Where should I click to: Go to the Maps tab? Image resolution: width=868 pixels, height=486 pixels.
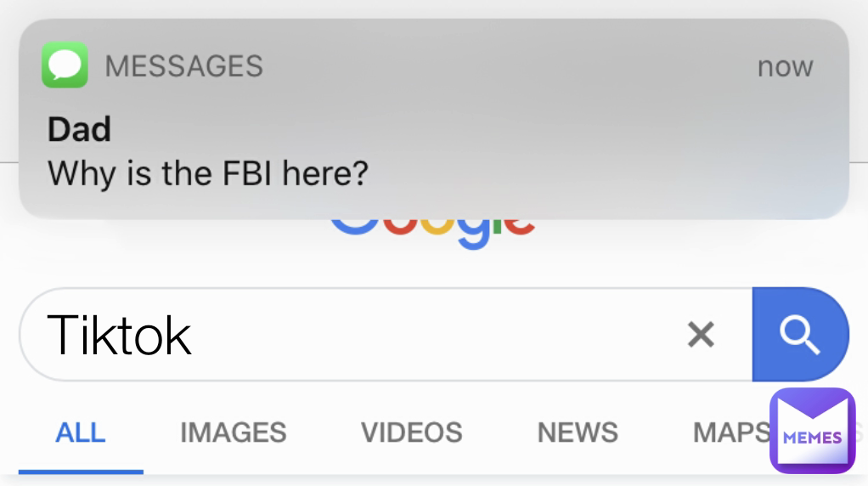(x=730, y=432)
